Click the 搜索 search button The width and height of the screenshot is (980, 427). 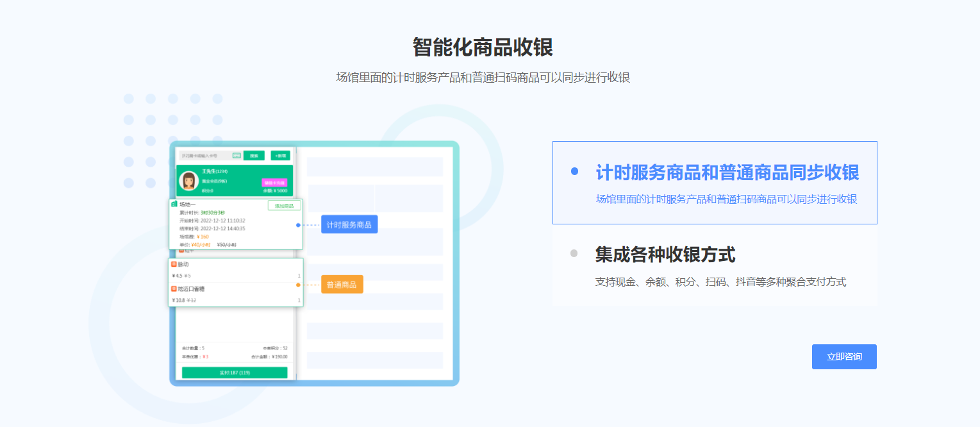[x=254, y=155]
